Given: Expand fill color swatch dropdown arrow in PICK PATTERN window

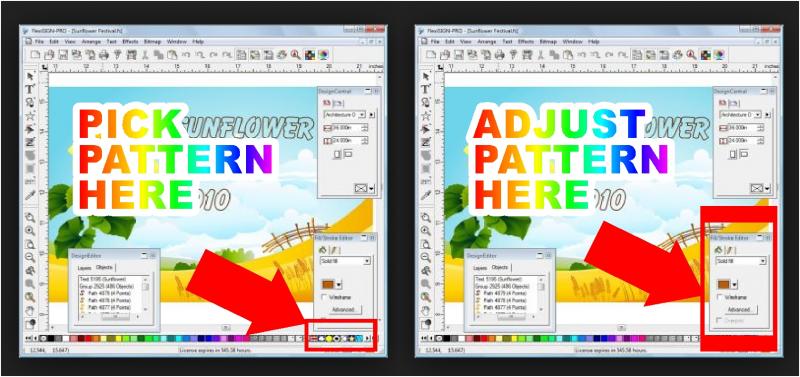Looking at the screenshot, I should (338, 284).
